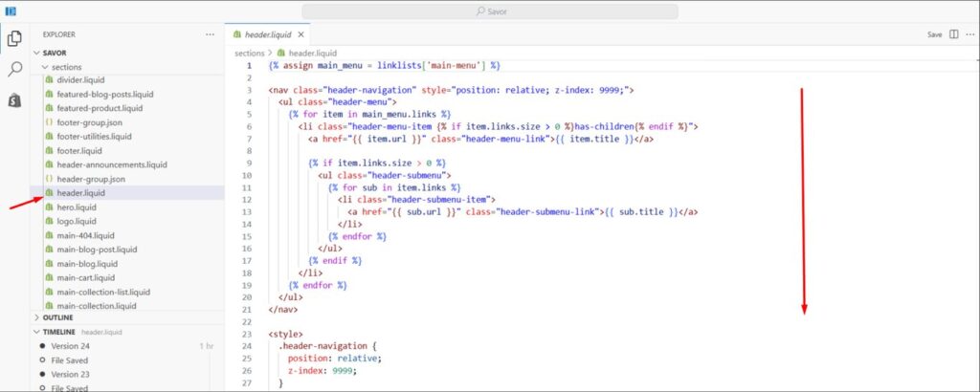Click the Savor search bar
This screenshot has width=980, height=392.
point(490,11)
